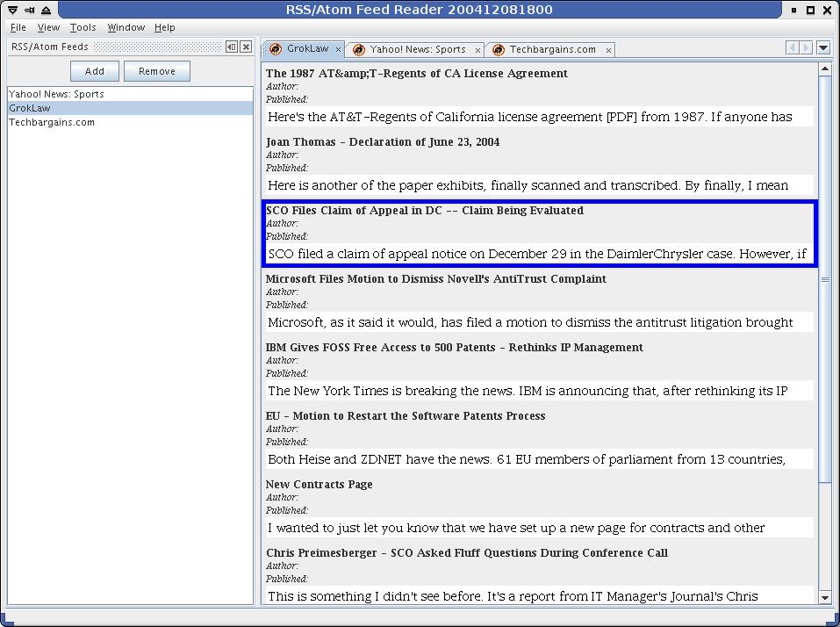
Task: Click the RSS/Atom Feeds panel title
Action: coord(50,47)
